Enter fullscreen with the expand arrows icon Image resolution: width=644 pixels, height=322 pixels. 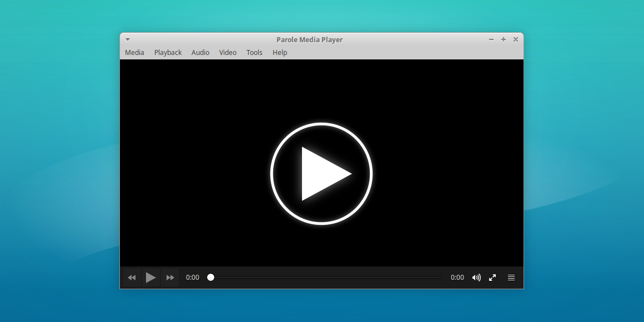(492, 278)
